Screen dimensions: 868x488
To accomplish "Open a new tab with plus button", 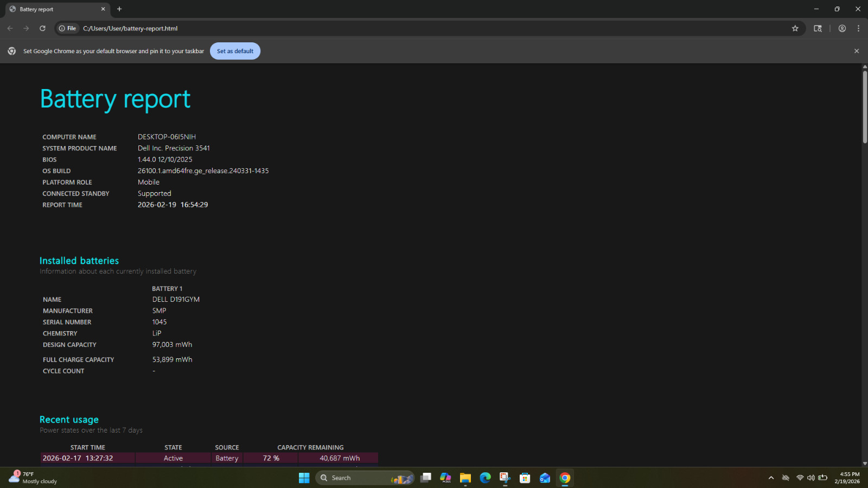I will coord(119,9).
